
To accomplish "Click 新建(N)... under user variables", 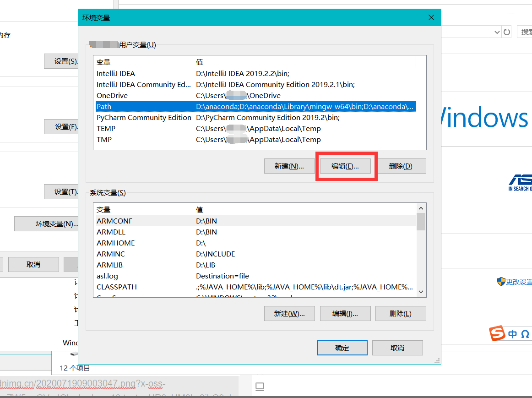I will tap(289, 166).
